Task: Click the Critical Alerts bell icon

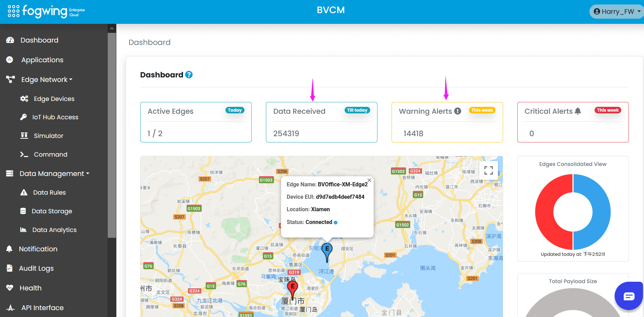Action: click(x=578, y=111)
